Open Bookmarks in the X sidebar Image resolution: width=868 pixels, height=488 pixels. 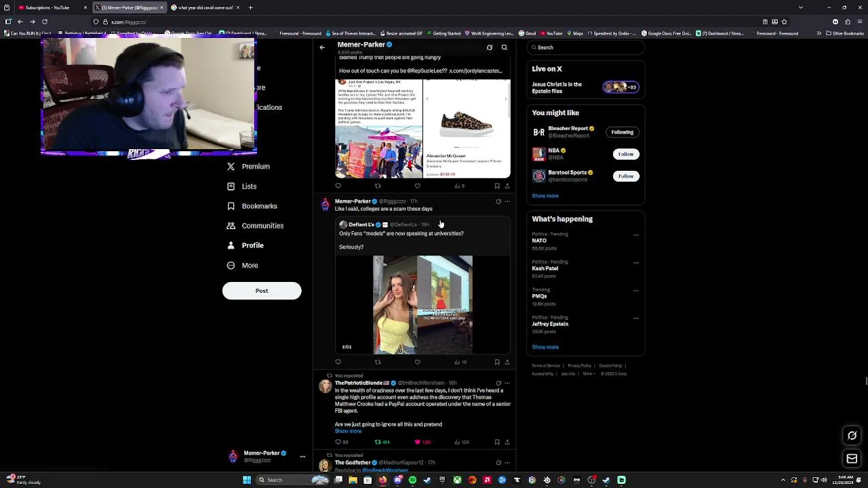tap(252, 206)
